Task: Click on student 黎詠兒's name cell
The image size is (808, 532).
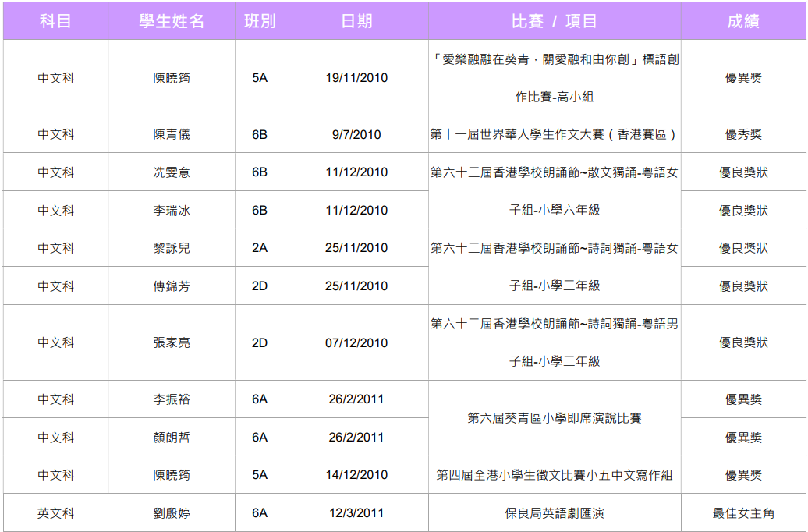Action: click(172, 248)
